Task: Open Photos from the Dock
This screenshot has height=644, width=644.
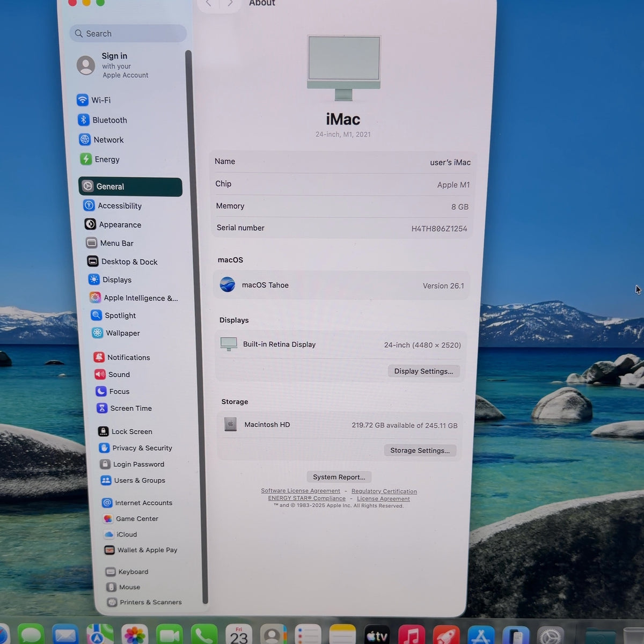Action: [135, 635]
